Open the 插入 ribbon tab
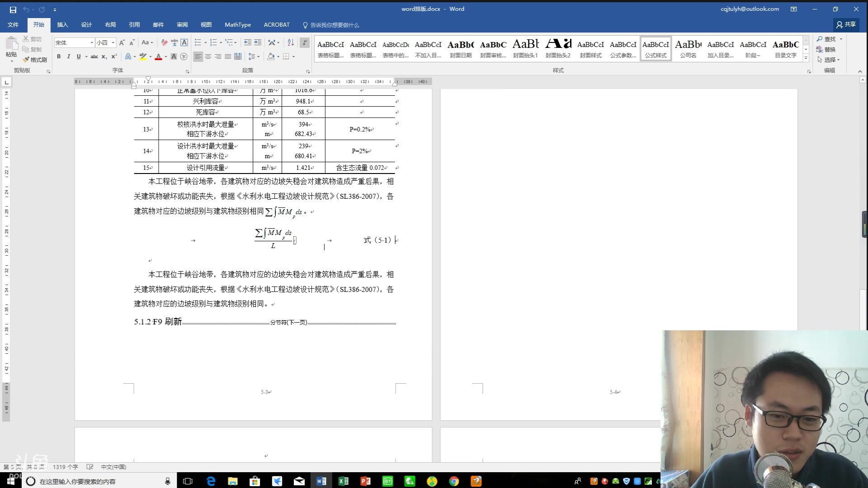 pos(62,25)
